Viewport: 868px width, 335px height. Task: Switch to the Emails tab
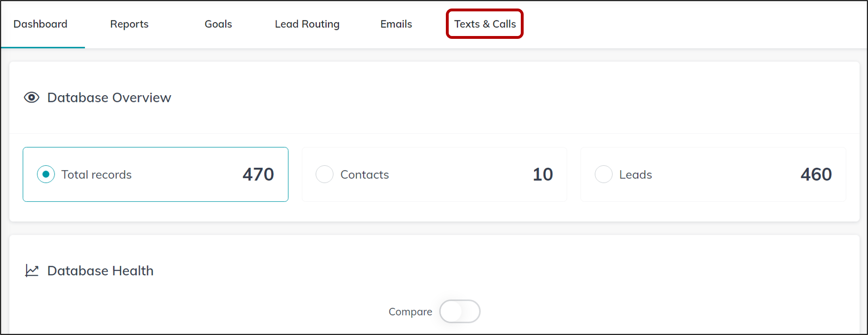coord(396,24)
